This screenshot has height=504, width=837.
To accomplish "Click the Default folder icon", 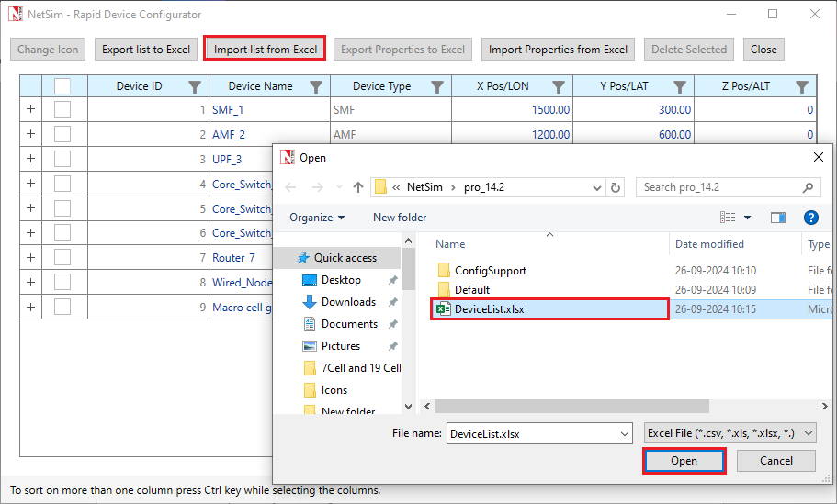I will [444, 289].
